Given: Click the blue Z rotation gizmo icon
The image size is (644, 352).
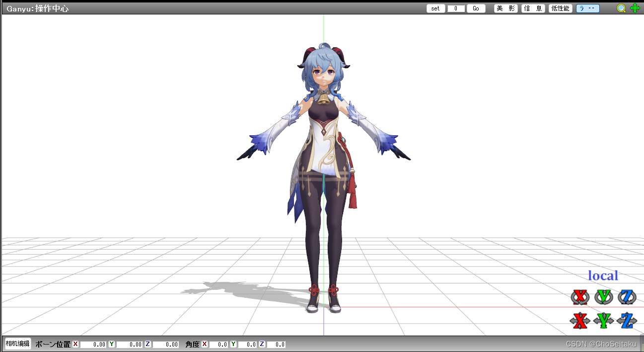Looking at the screenshot, I should pos(627,297).
